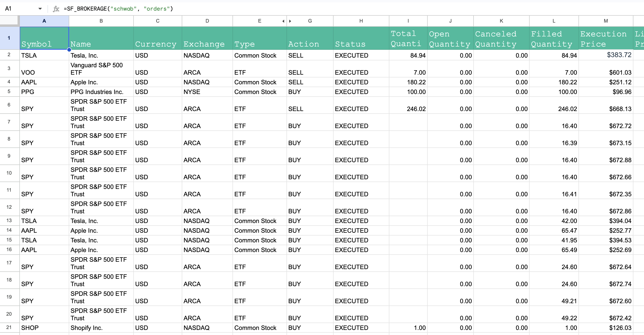Click the NYSE exchange cell
644x335 pixels.
tap(207, 92)
